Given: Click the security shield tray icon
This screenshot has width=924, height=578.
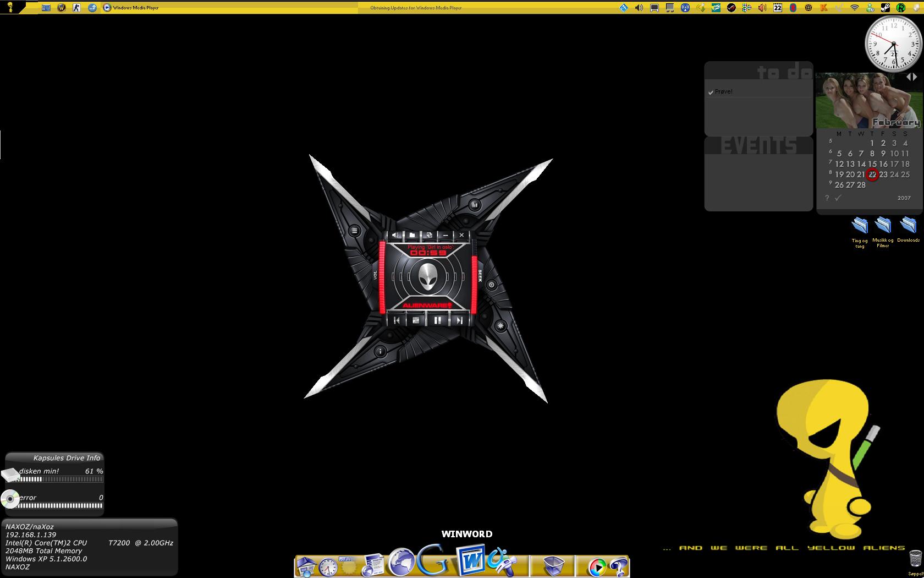Looking at the screenshot, I should coord(916,8).
